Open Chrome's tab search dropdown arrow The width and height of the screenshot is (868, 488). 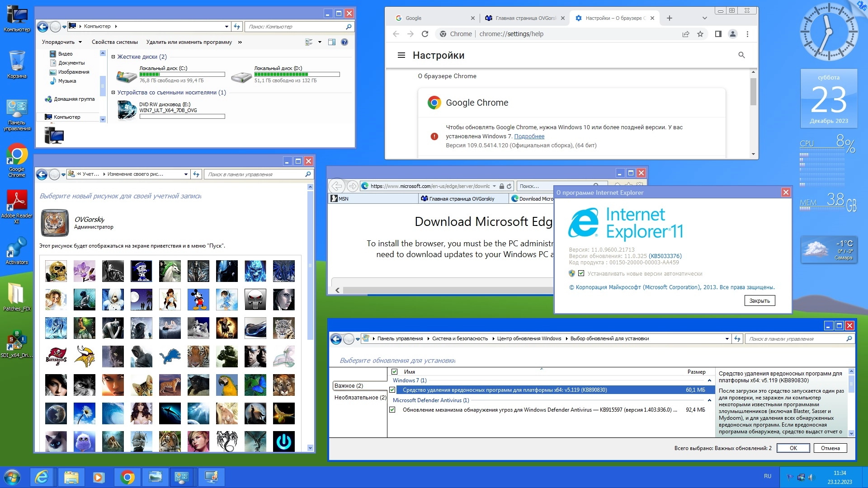pyautogui.click(x=704, y=18)
